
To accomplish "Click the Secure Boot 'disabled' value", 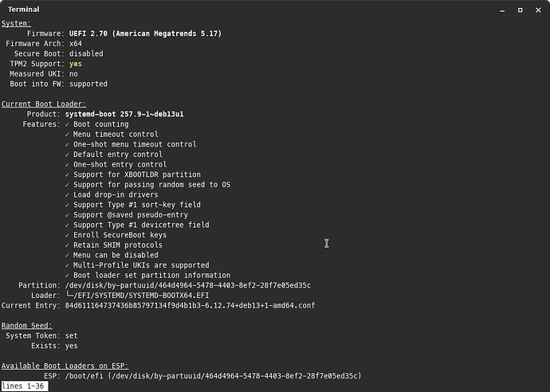I will click(86, 53).
